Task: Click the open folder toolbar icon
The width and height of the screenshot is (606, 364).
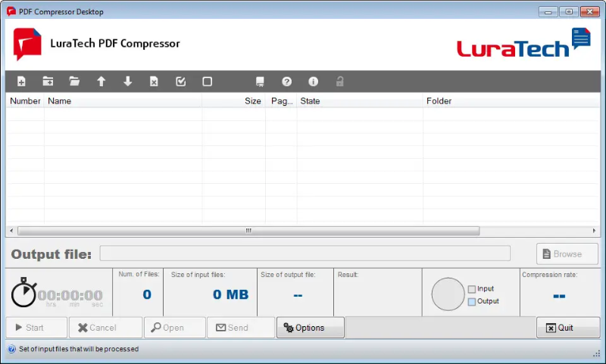Action: (x=74, y=82)
